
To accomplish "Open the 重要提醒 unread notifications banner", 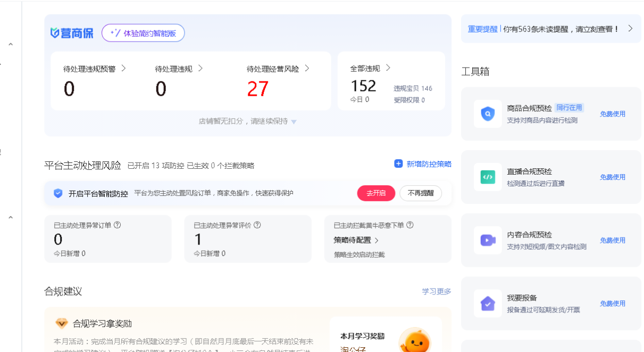I will pyautogui.click(x=550, y=29).
